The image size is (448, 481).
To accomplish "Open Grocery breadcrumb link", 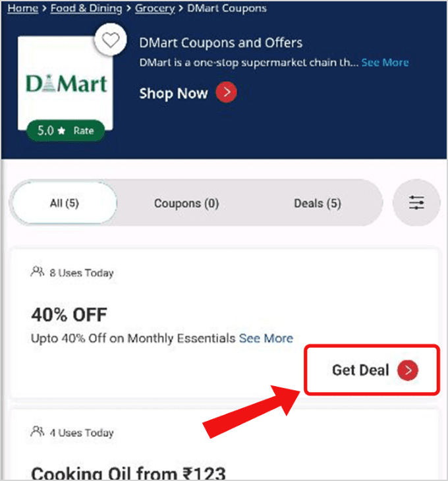I will [x=155, y=9].
